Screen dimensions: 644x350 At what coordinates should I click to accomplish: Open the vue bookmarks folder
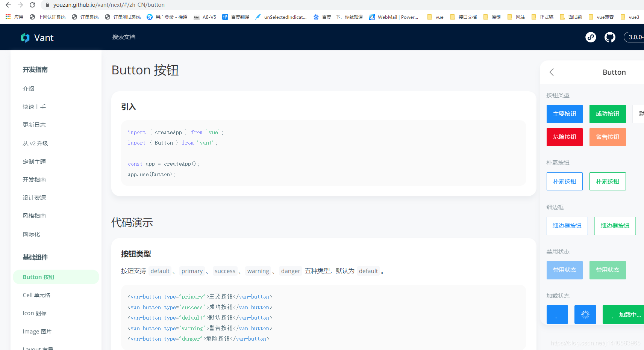click(x=435, y=17)
